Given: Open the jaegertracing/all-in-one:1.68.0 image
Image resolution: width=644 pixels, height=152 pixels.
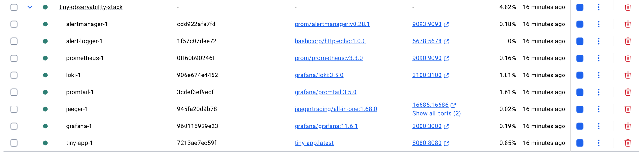Looking at the screenshot, I should coord(336,109).
